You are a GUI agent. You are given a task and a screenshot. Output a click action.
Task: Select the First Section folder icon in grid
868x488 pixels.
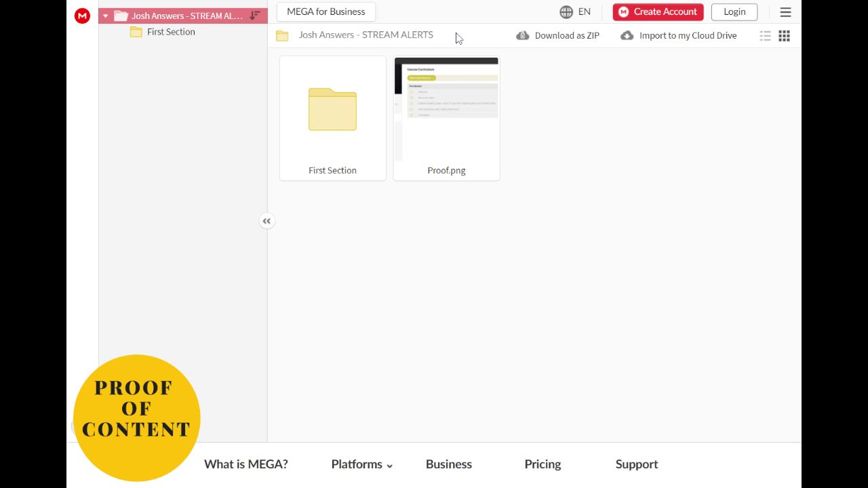tap(332, 109)
